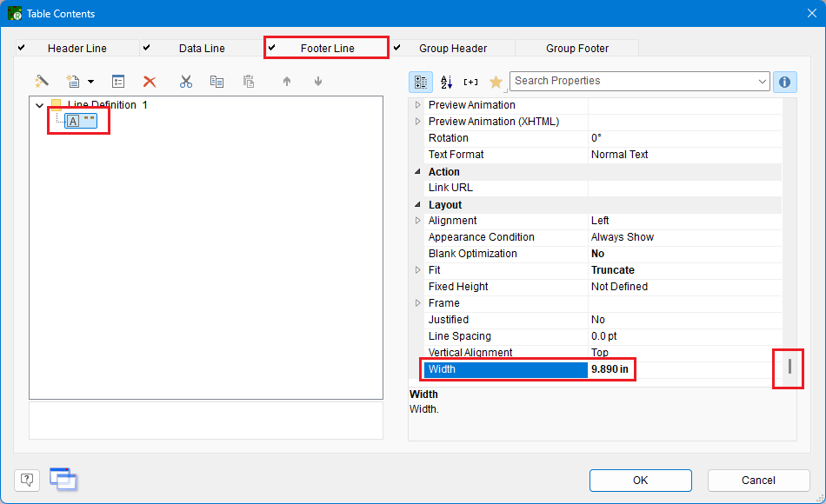Close the Table Contents dialog
Screen dimensions: 826x504
click(x=812, y=13)
